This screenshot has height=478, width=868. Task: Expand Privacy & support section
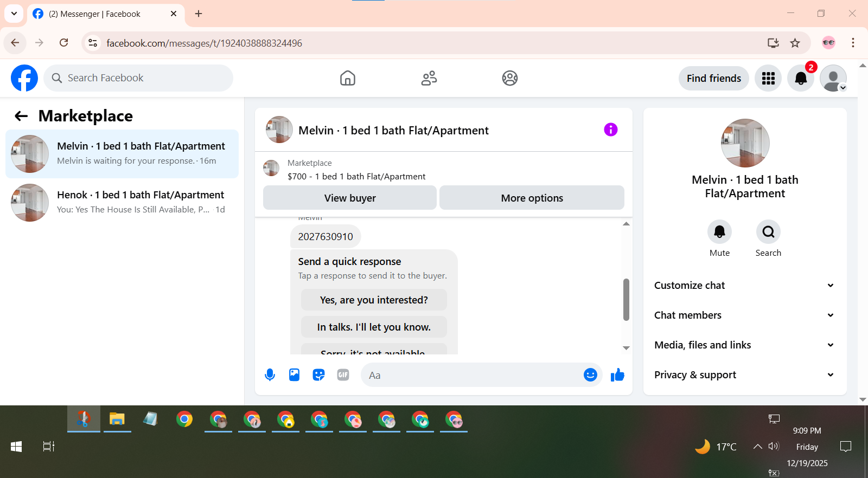click(745, 375)
